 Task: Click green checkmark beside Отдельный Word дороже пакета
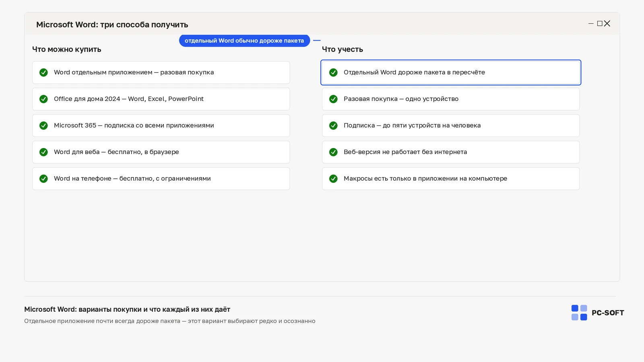[x=333, y=72]
